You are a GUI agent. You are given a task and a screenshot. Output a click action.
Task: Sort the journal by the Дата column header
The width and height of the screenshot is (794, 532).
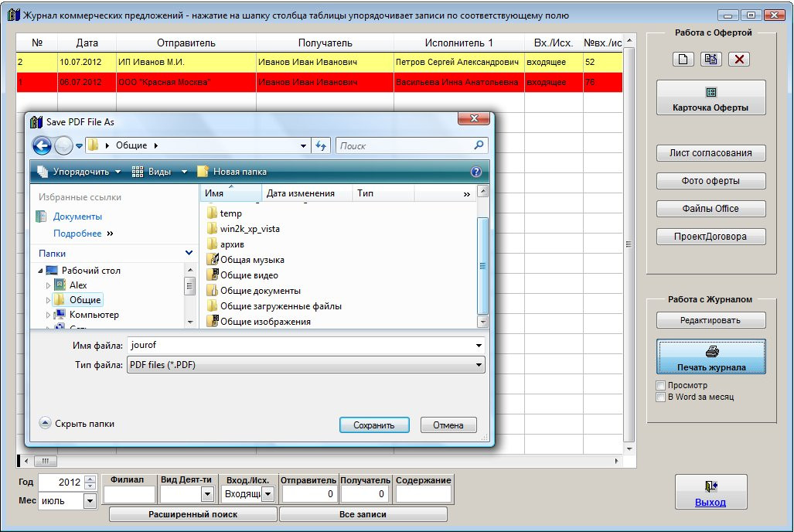(87, 43)
